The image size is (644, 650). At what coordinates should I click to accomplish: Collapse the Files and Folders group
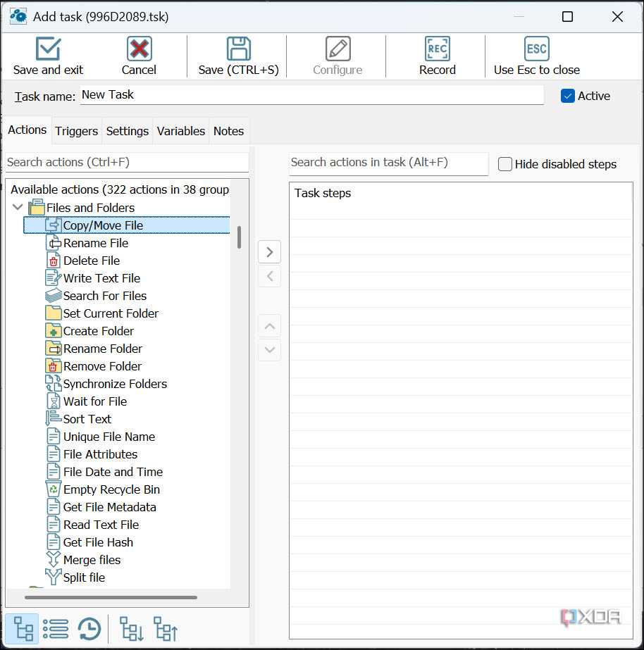pos(18,207)
